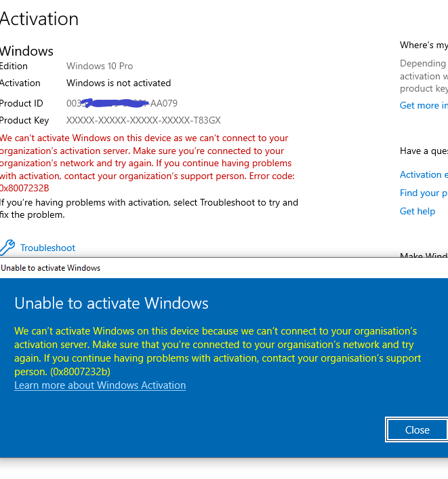The height and width of the screenshot is (479, 448).
Task: Click the 'Have a question' heading on right
Action: (424, 151)
